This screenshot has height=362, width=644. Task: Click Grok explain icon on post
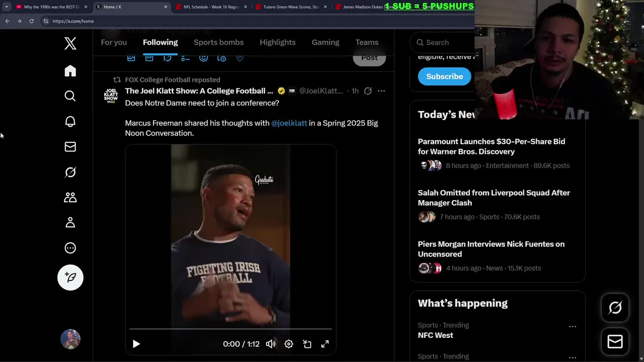(368, 91)
